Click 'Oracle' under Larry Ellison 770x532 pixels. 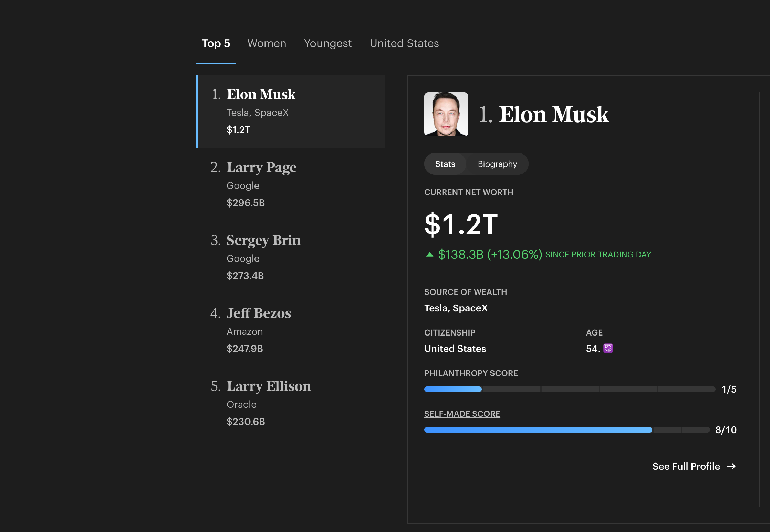click(x=241, y=404)
